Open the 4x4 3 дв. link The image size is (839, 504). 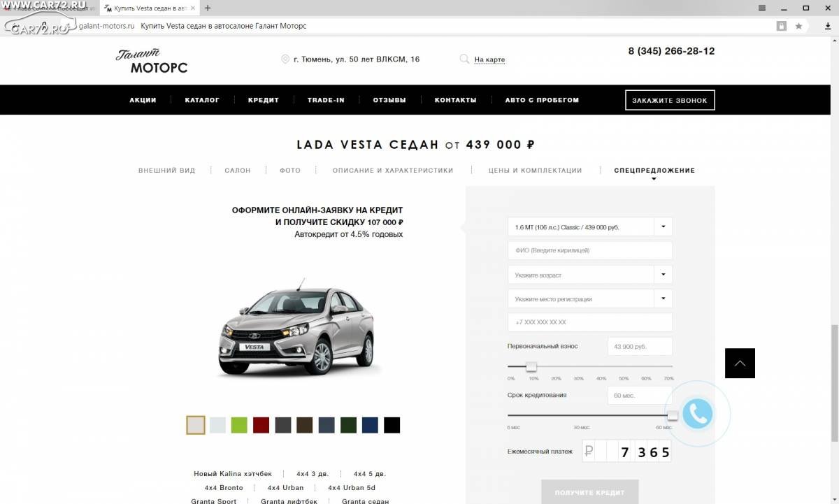pyautogui.click(x=313, y=474)
